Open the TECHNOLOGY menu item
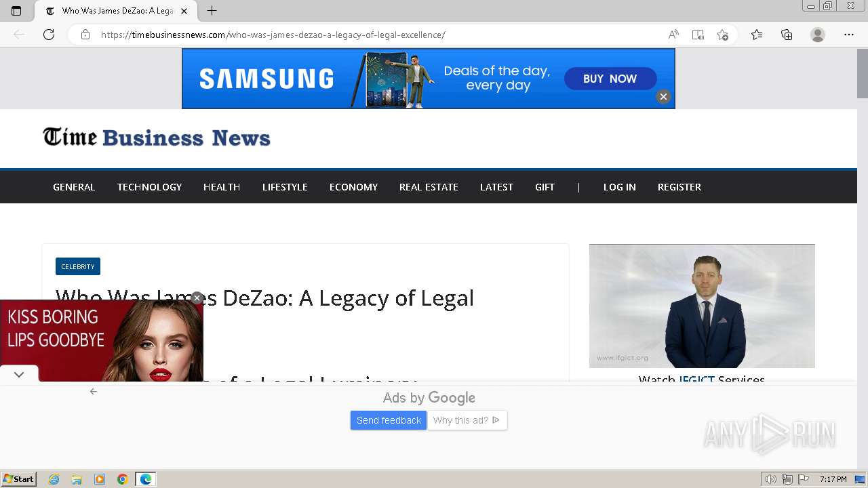The height and width of the screenshot is (488, 868). pyautogui.click(x=149, y=187)
